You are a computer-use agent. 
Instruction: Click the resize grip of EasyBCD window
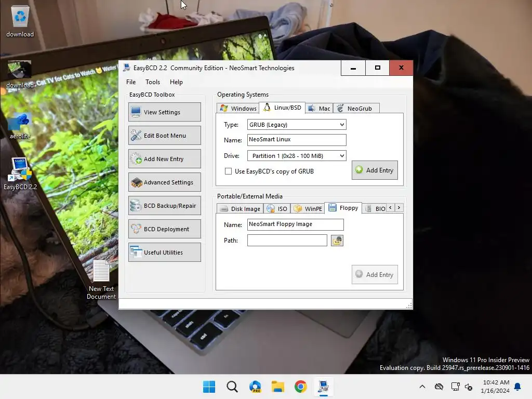click(409, 305)
